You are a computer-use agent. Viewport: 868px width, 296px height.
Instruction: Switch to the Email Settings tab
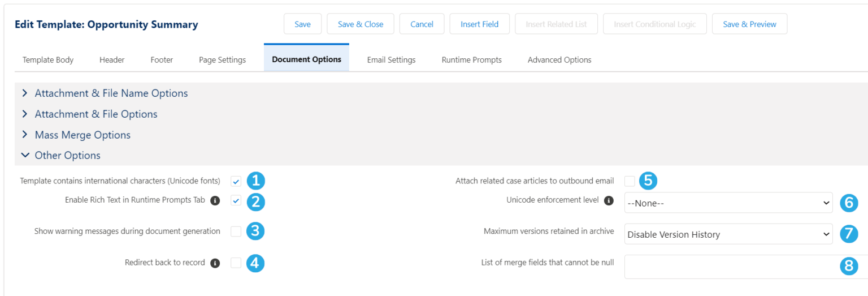coord(391,60)
